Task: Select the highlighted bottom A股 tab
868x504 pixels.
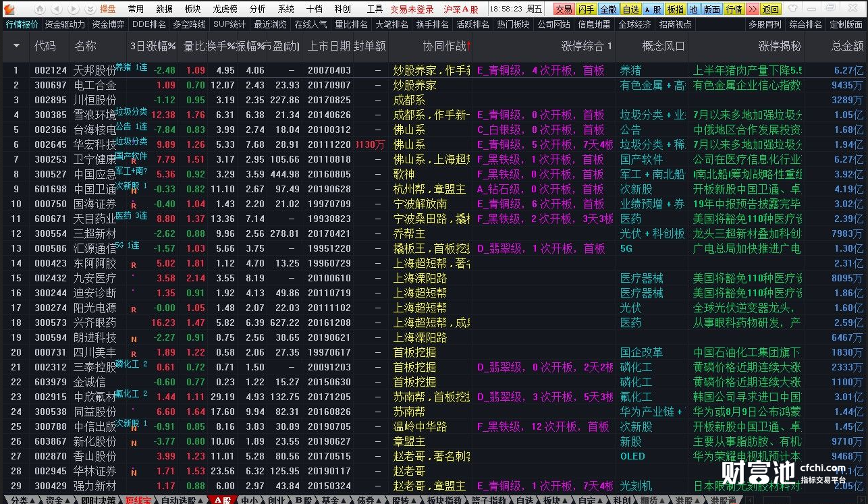Action: [223, 500]
